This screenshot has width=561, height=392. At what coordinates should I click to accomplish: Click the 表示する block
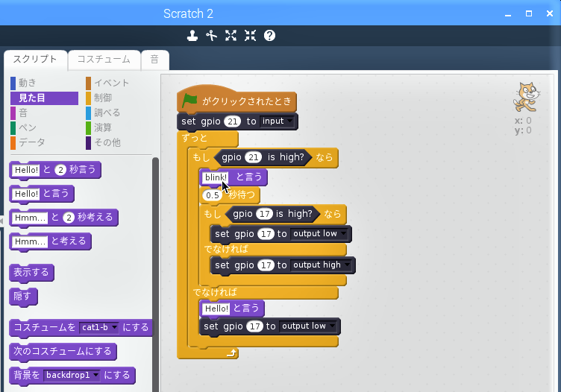[31, 273]
